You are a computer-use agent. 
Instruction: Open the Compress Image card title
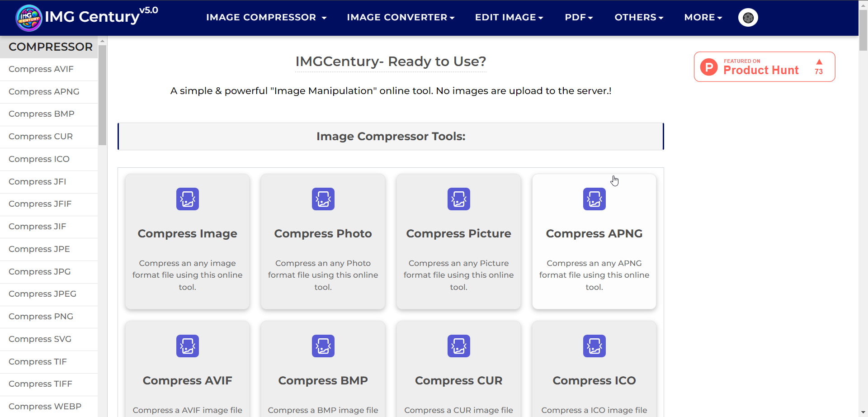(188, 234)
